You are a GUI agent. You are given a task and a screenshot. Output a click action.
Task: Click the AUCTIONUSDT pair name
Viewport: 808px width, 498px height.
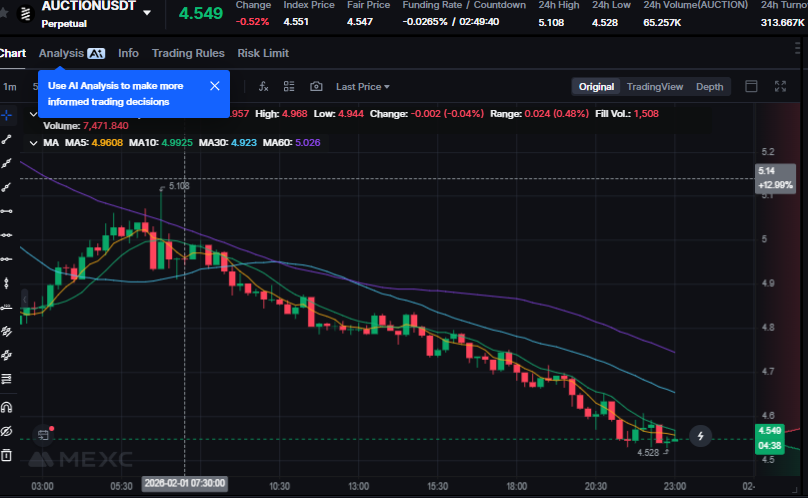coord(89,6)
